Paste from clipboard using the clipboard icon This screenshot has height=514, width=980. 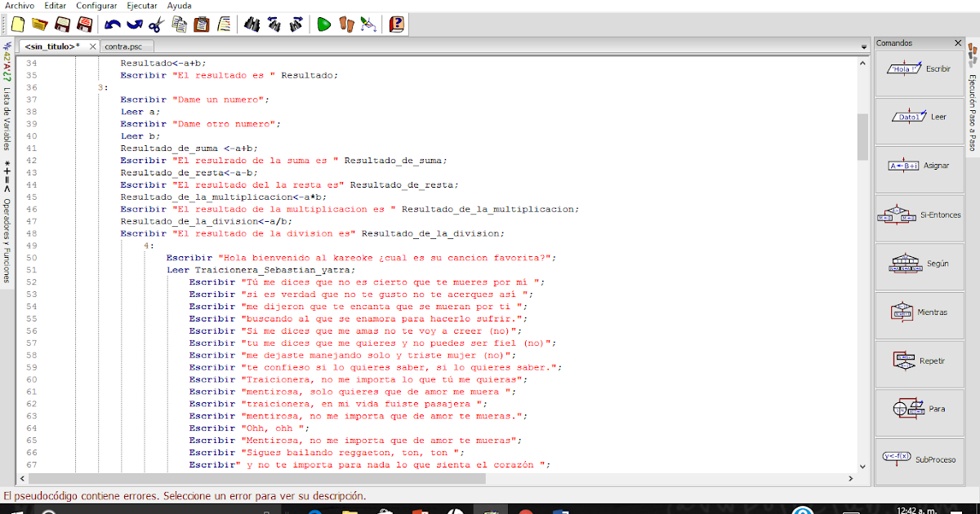click(x=202, y=24)
